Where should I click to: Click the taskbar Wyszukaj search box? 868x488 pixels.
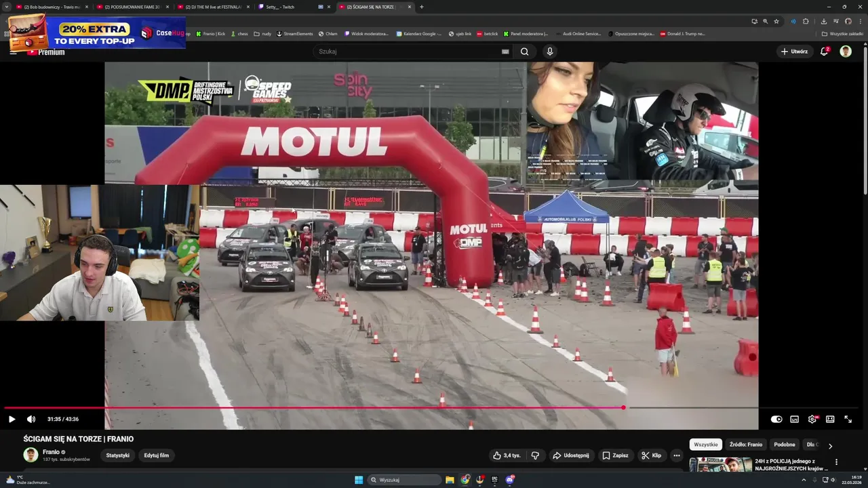tap(405, 480)
